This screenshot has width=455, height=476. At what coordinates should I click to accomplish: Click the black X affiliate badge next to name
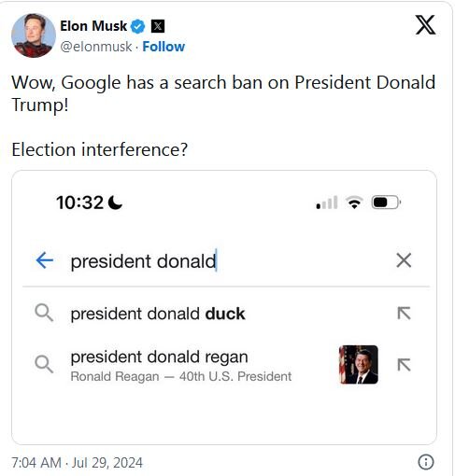[x=158, y=26]
